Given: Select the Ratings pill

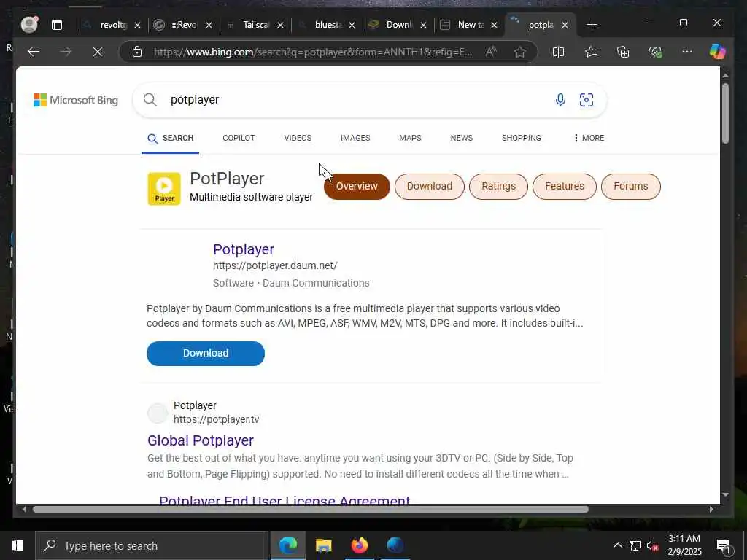Looking at the screenshot, I should pos(498,186).
